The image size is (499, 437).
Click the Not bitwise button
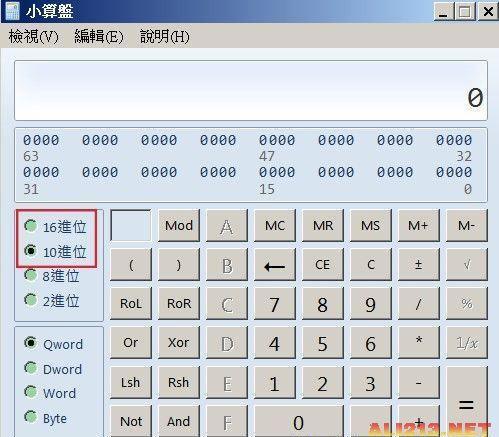coord(131,421)
